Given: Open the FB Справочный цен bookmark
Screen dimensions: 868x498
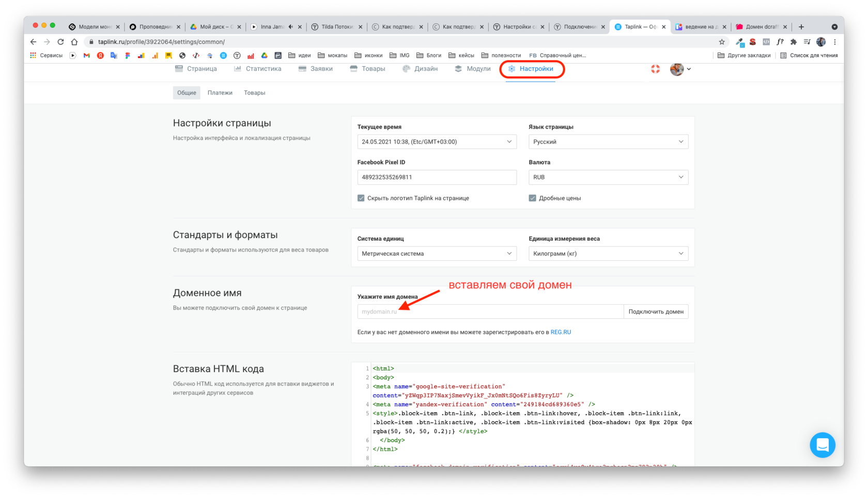Looking at the screenshot, I should (557, 55).
